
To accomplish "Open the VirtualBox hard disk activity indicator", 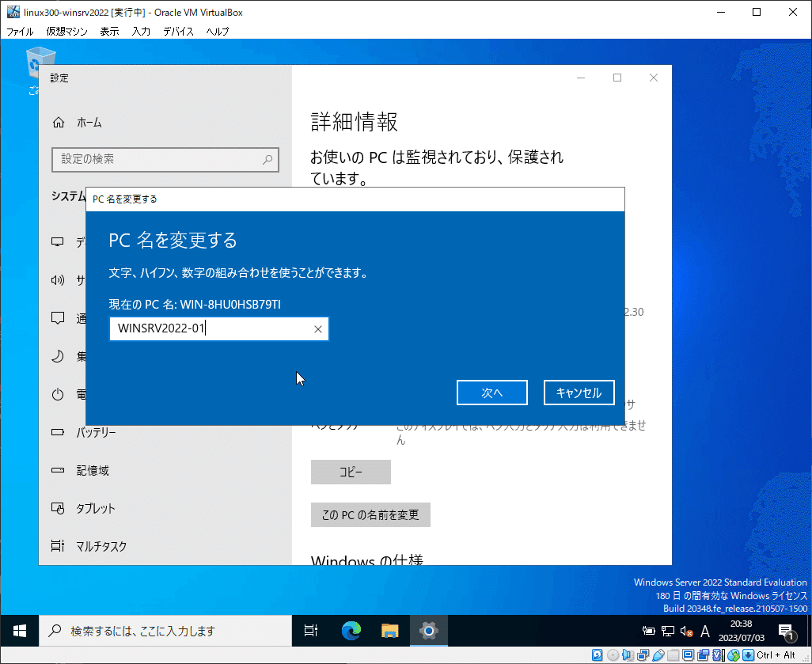I will 597,655.
